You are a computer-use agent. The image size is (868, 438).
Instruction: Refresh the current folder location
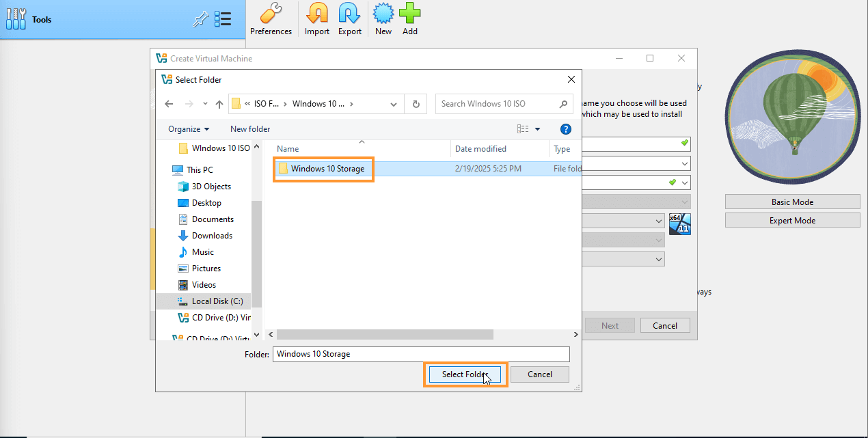click(416, 104)
